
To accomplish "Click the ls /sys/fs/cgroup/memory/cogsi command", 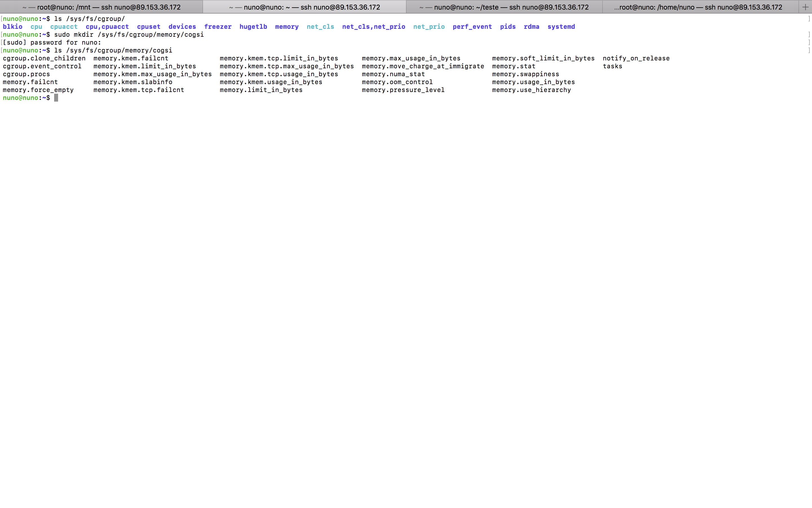I will click(x=113, y=51).
